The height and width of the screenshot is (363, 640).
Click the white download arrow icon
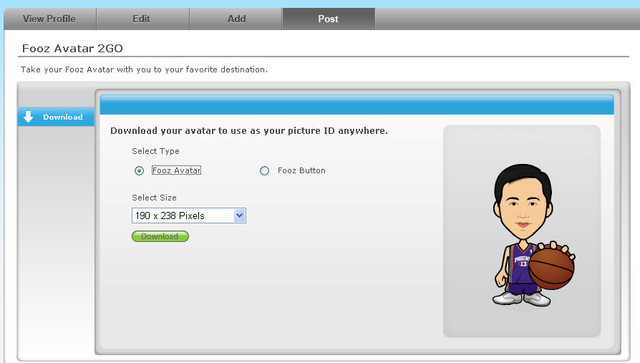[28, 117]
